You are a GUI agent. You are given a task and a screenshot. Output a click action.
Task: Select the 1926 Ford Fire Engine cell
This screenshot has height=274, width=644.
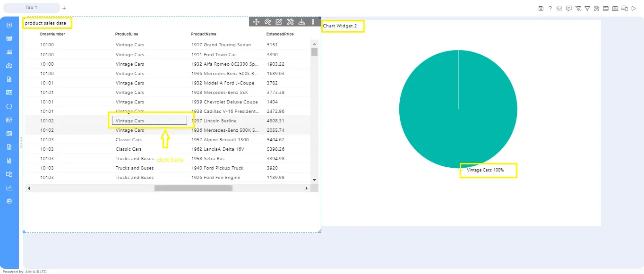pyautogui.click(x=216, y=177)
